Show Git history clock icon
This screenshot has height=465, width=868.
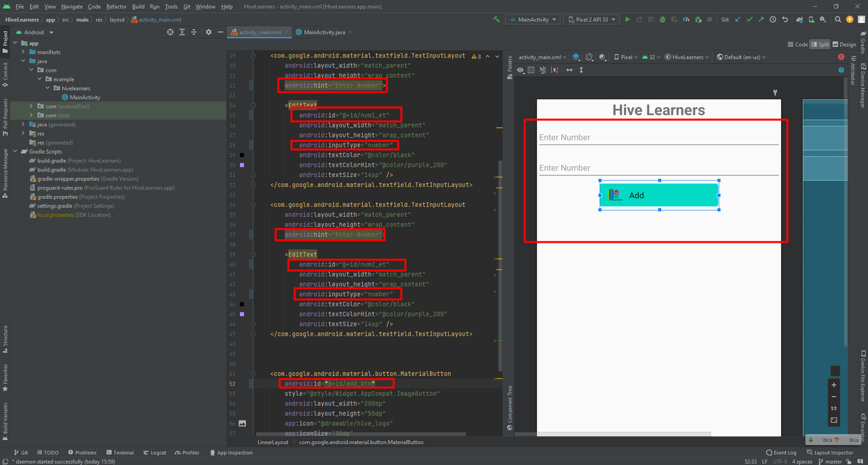(773, 20)
